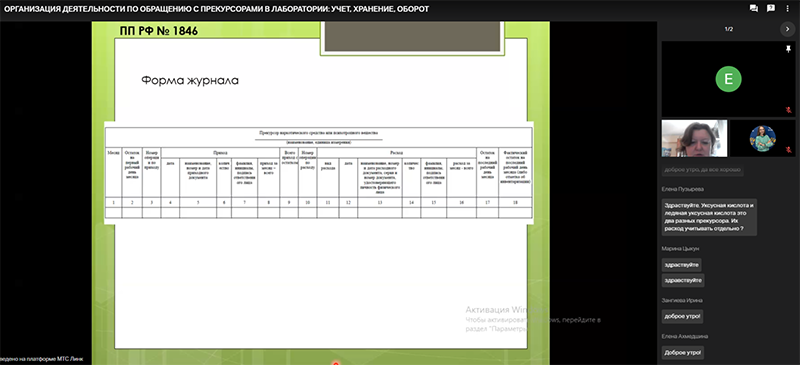The width and height of the screenshot is (800, 365).
Task: Select the round photo avatar participant tile
Action: (x=763, y=138)
